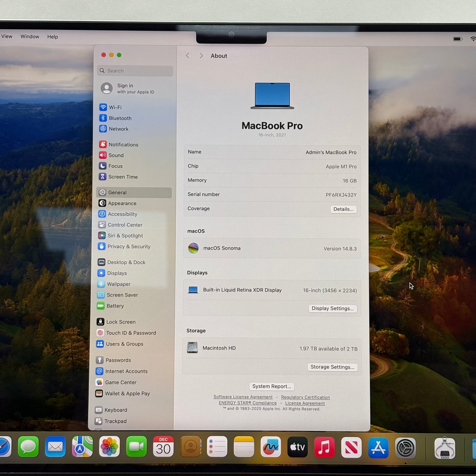Viewport: 476px width, 476px height.
Task: Open Wi-Fi settings
Action: click(115, 107)
